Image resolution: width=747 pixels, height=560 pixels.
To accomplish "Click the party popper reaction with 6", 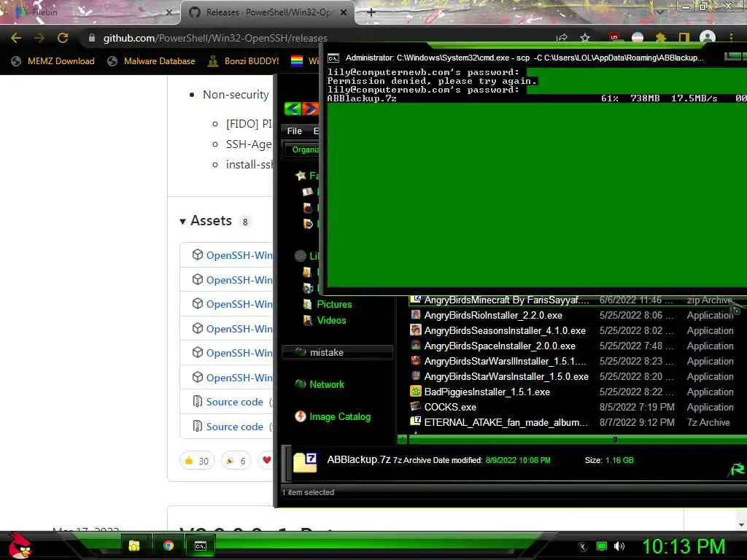I will pyautogui.click(x=236, y=461).
